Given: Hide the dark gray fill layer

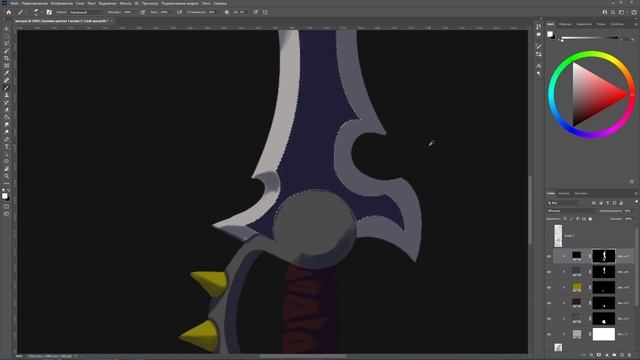Looking at the screenshot, I should (x=549, y=318).
